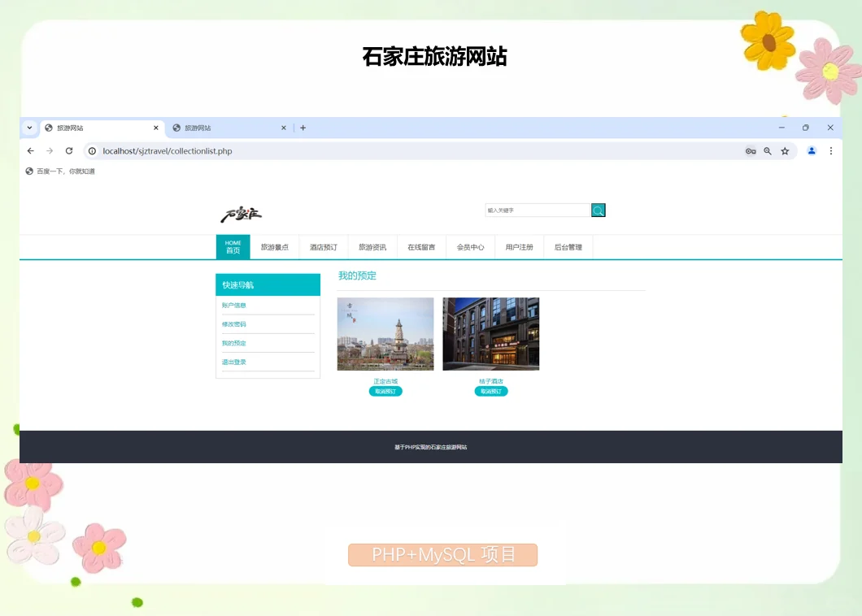Open the 修改密码 sidebar link
The width and height of the screenshot is (862, 616).
click(x=233, y=323)
